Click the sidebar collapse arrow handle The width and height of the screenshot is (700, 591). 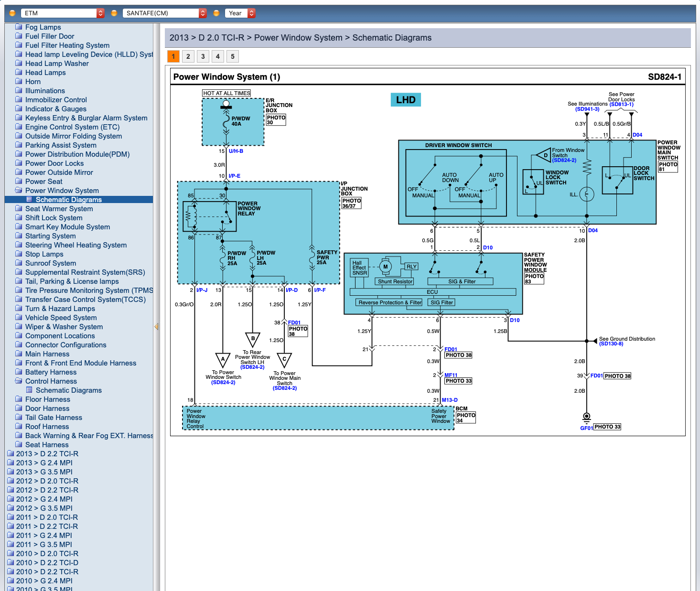(x=156, y=327)
